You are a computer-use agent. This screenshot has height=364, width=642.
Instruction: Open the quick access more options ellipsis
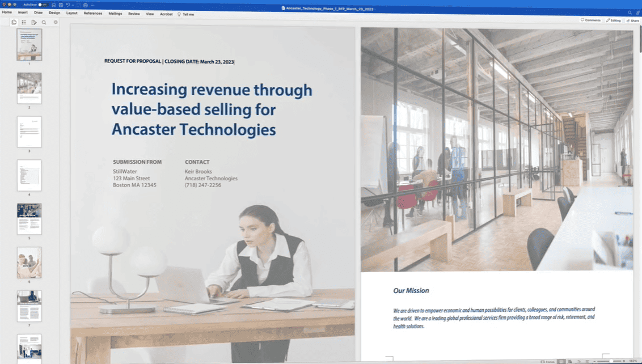(92, 5)
